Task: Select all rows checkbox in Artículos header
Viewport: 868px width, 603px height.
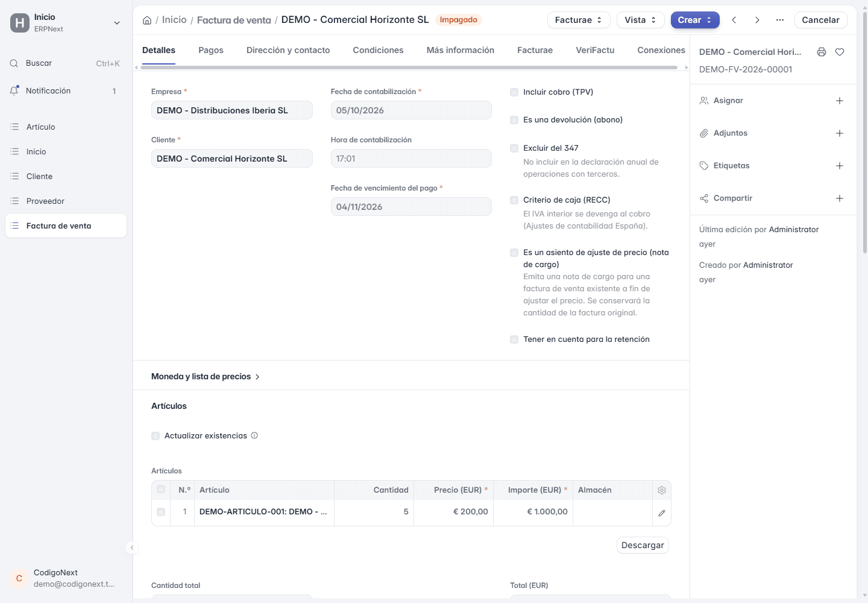Action: pos(161,490)
